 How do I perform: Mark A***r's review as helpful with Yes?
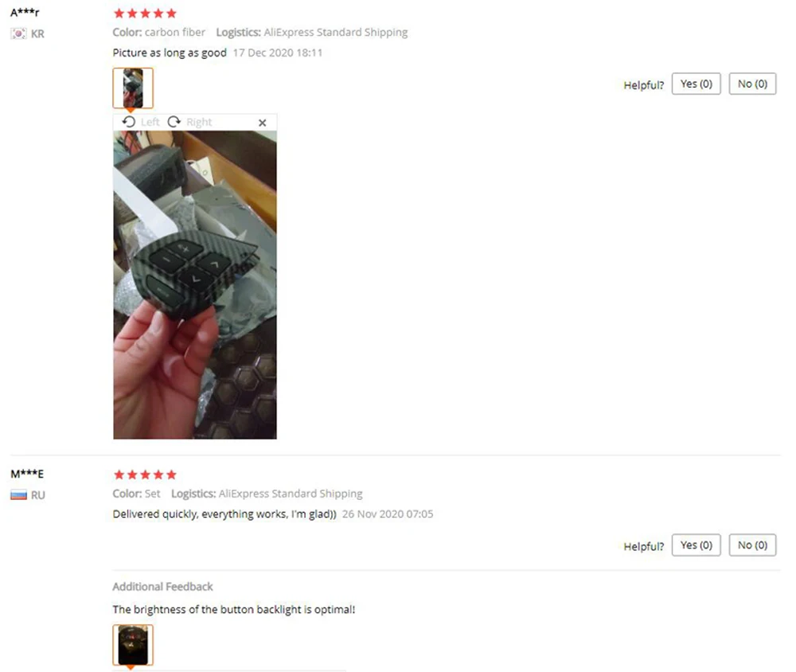pos(696,84)
